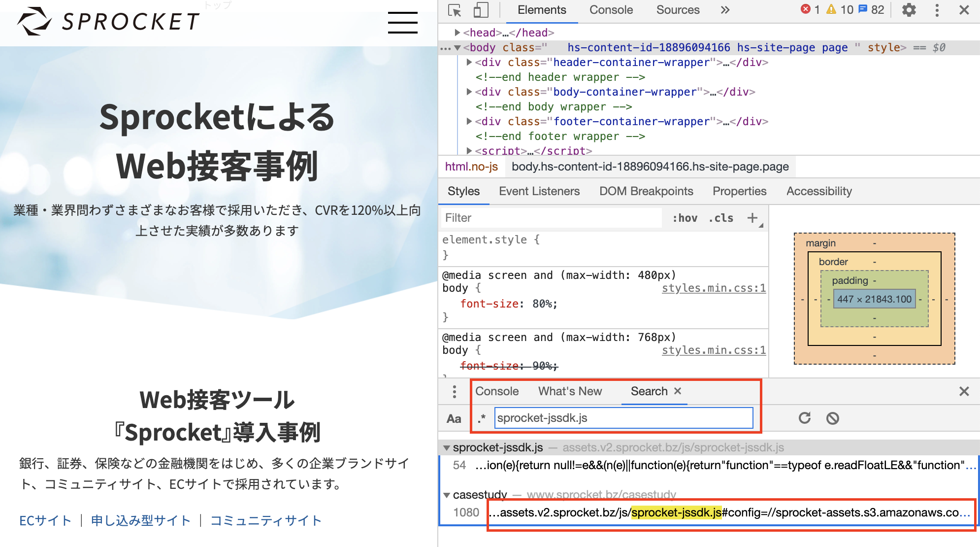The image size is (980, 547).
Task: Click the search query input field
Action: [623, 418]
